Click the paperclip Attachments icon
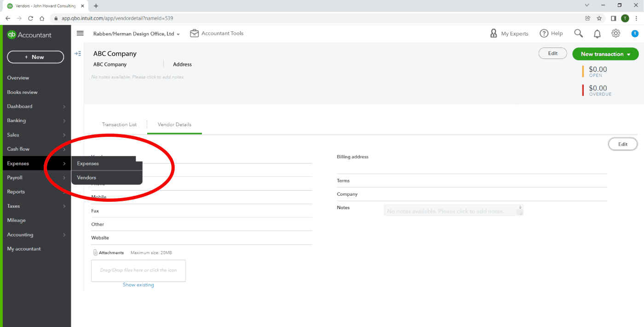 (94, 252)
